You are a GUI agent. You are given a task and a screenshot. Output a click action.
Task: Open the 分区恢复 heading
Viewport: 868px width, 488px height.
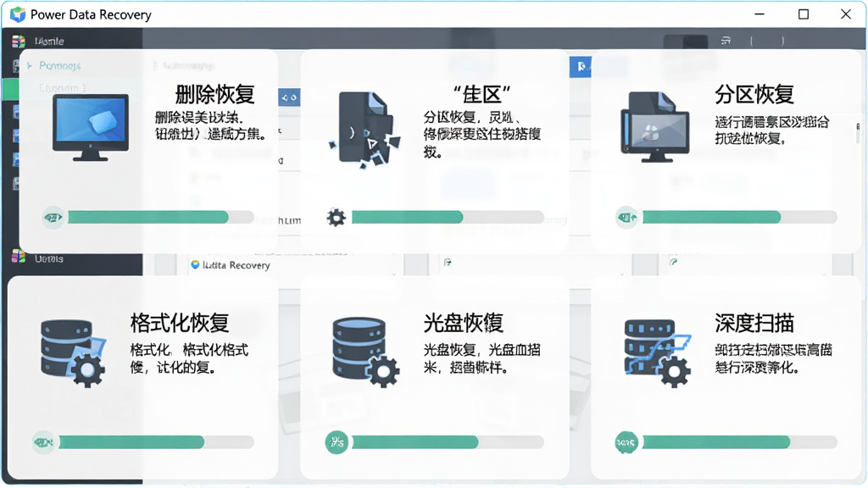tap(754, 95)
